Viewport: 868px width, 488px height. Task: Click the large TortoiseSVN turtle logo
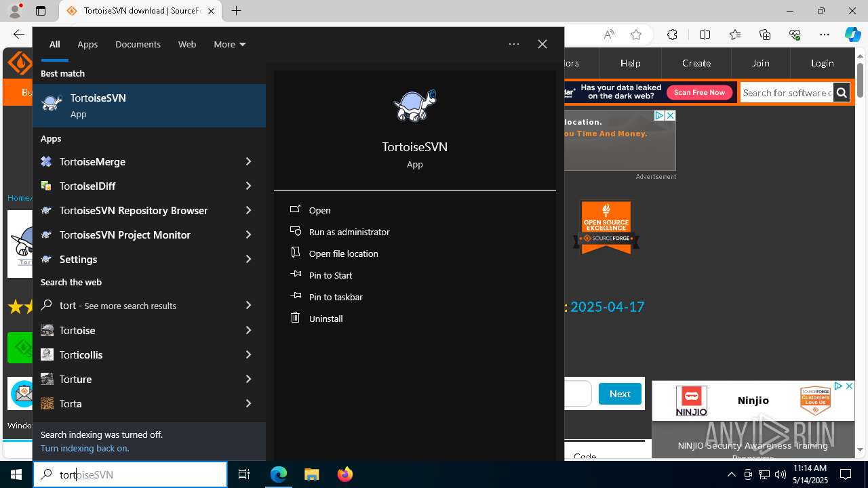(415, 106)
